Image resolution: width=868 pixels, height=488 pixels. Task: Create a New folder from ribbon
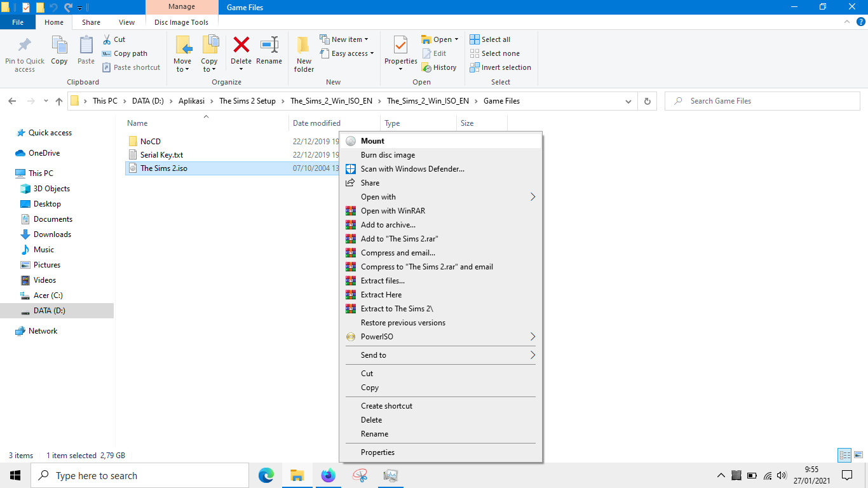(304, 53)
